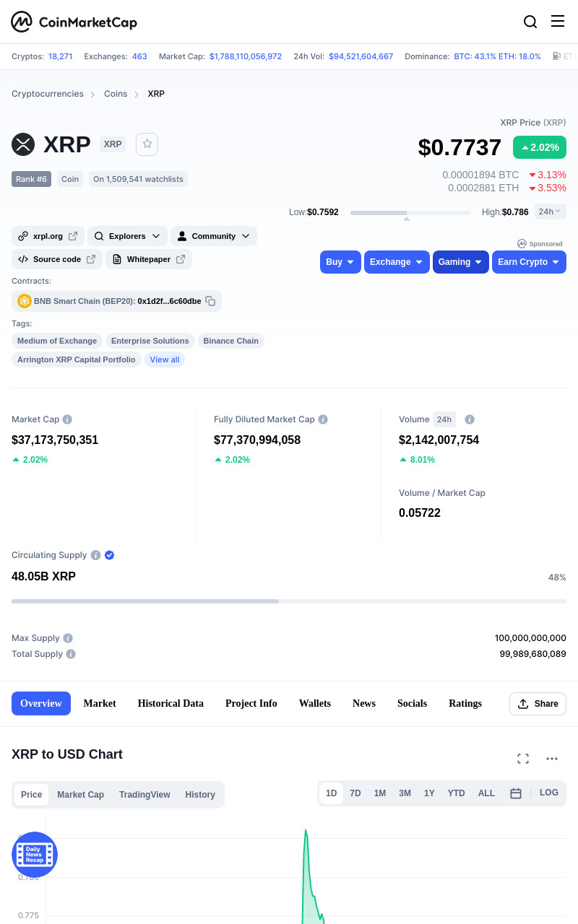
Task: Click the Enterprise Solutions tag
Action: [x=150, y=341]
